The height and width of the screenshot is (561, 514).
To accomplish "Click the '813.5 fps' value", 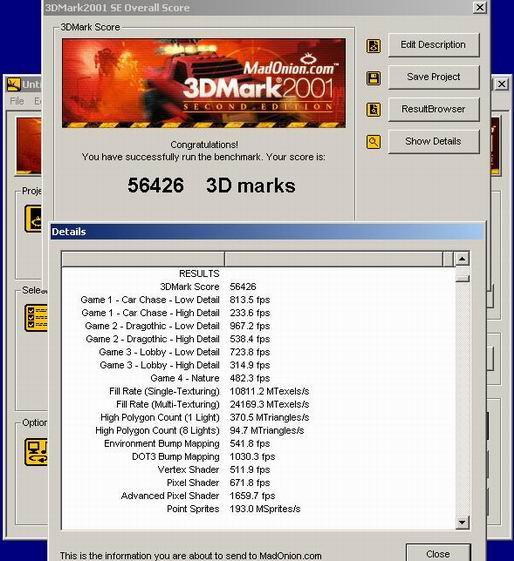I will pyautogui.click(x=250, y=300).
